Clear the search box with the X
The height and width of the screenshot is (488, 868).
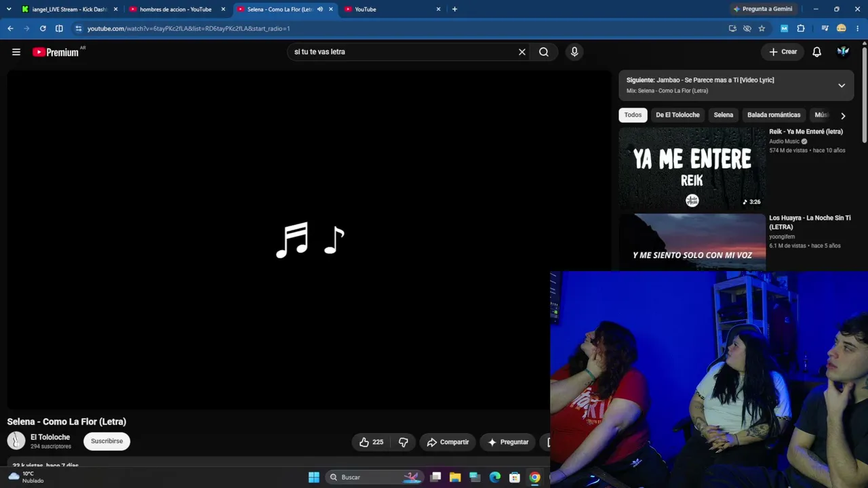522,52
